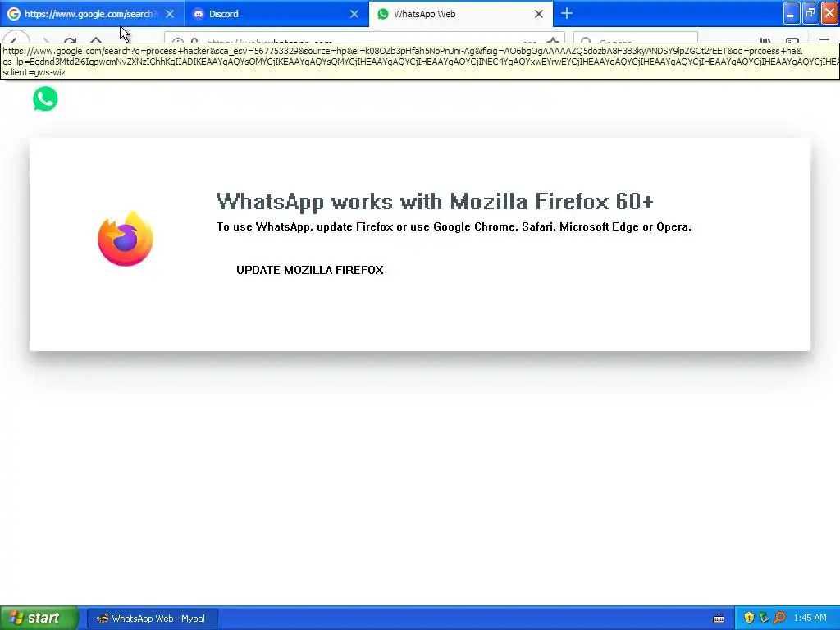The width and height of the screenshot is (840, 630).
Task: Click the green WhatsApp logo icon
Action: pos(45,98)
